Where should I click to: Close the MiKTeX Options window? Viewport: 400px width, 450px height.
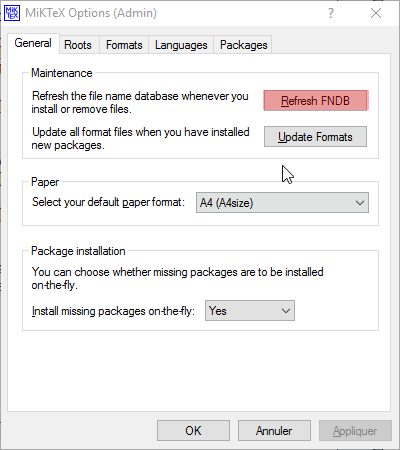376,13
